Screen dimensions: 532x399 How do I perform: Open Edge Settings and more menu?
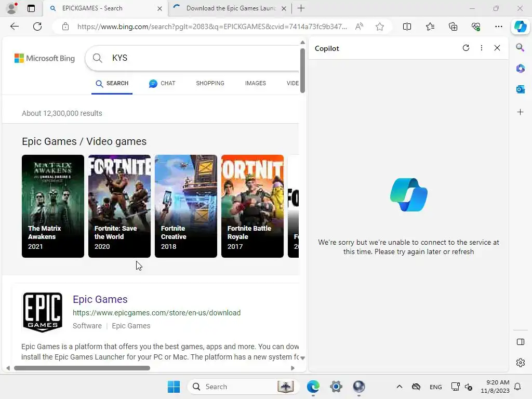[498, 26]
